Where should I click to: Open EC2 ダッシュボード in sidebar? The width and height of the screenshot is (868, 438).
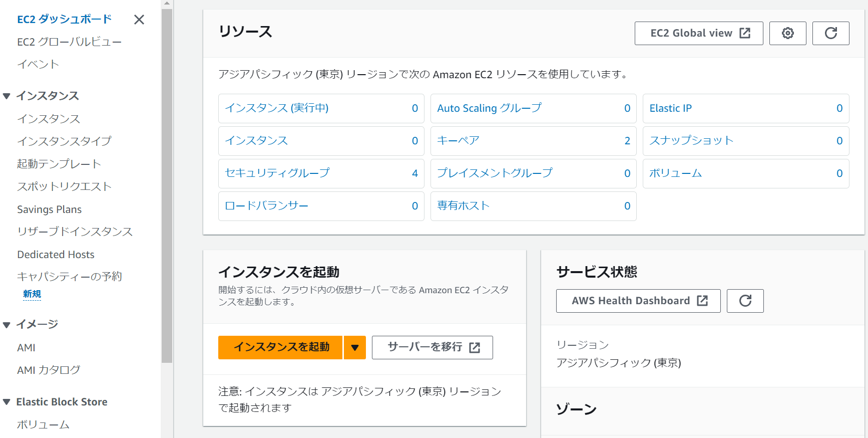click(64, 20)
